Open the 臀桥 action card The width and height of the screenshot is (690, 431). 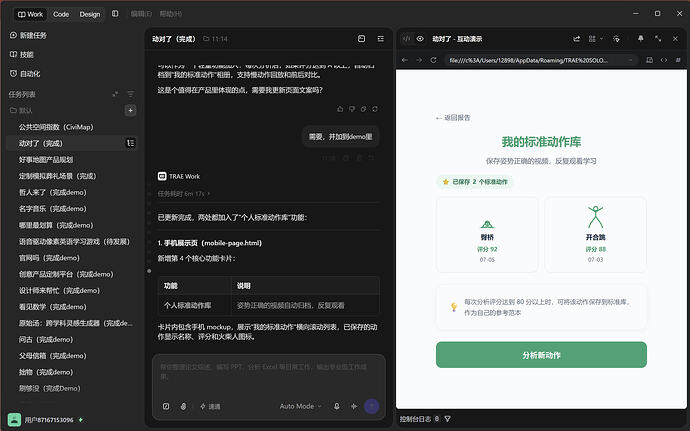point(487,235)
